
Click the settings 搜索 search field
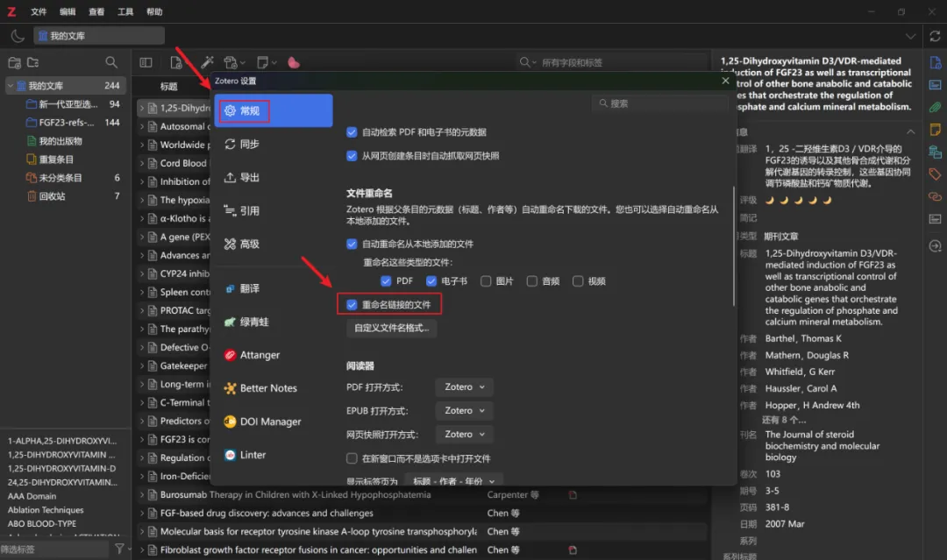660,103
